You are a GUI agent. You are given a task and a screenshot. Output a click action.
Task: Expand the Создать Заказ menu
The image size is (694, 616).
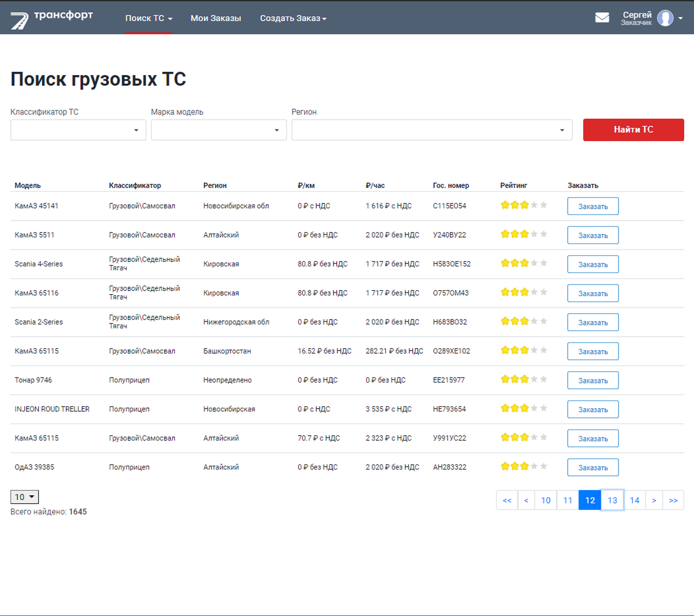pos(293,18)
